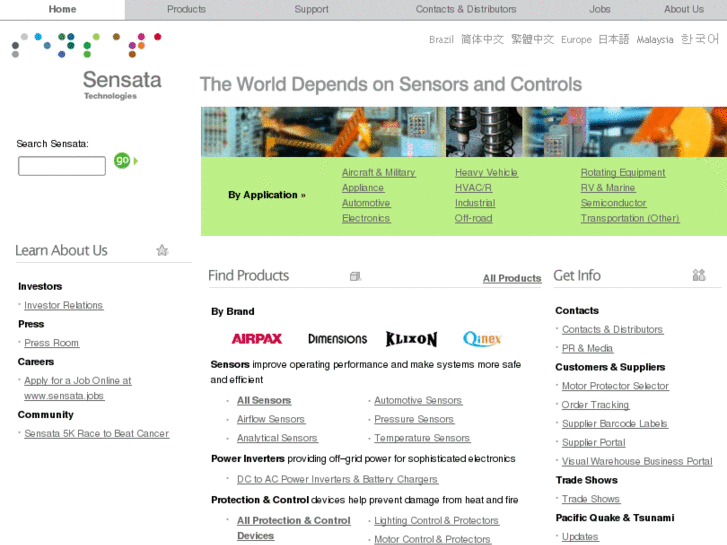Switch to the Japanese site
Screen dimensions: 727x545
coord(613,39)
